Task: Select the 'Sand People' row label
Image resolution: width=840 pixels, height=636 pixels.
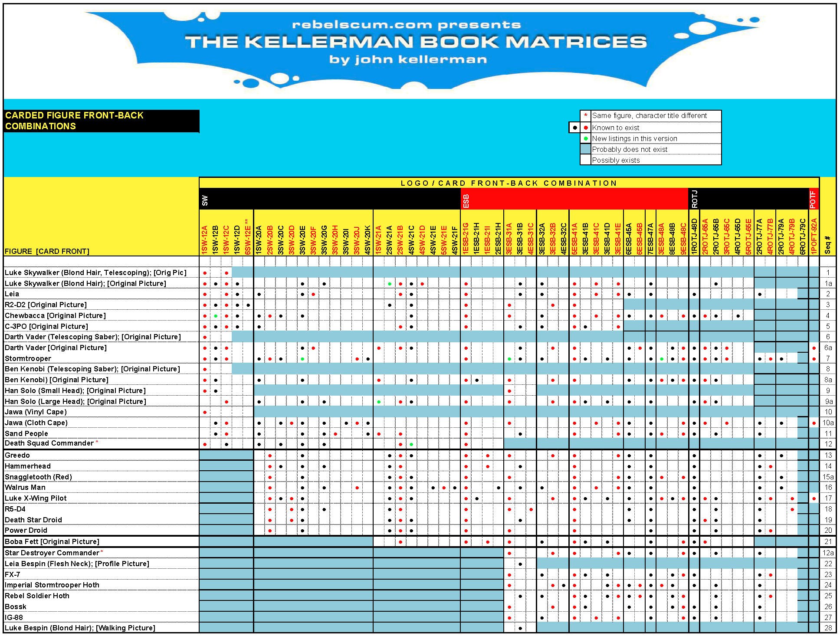Action: 26,433
